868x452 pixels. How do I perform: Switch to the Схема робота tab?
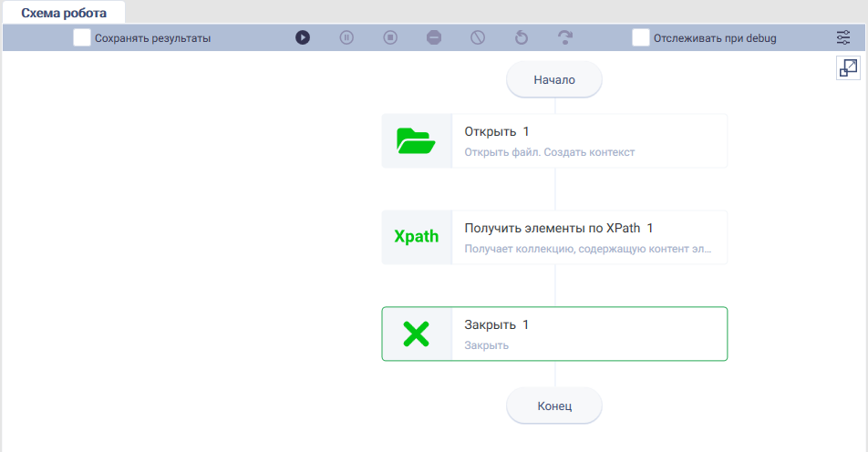(x=64, y=13)
